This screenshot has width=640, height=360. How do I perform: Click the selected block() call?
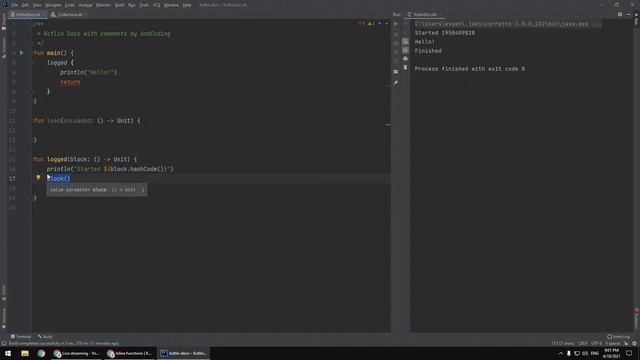click(x=59, y=178)
